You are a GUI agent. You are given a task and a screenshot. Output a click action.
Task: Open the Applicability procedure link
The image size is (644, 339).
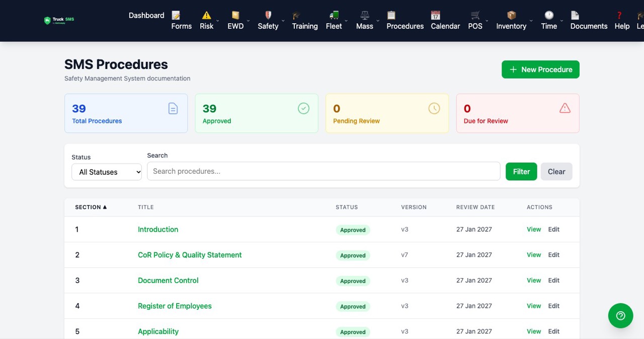[x=158, y=331]
